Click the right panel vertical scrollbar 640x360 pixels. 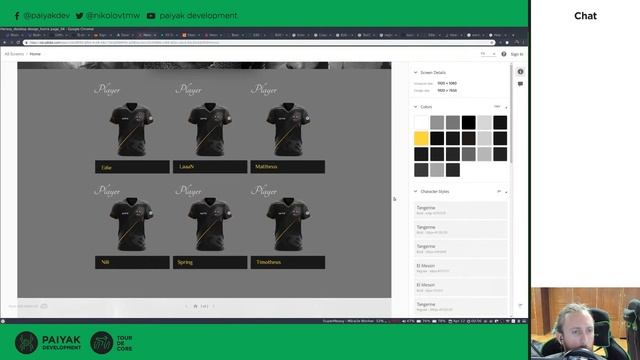click(511, 114)
